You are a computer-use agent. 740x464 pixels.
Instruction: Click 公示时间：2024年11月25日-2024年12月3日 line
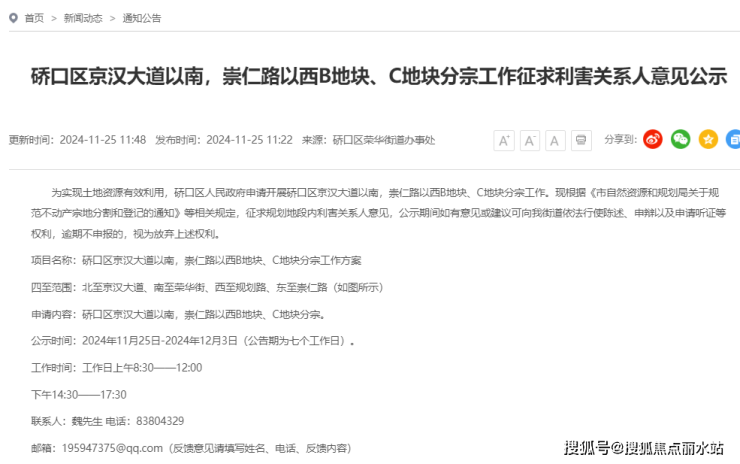tap(193, 341)
